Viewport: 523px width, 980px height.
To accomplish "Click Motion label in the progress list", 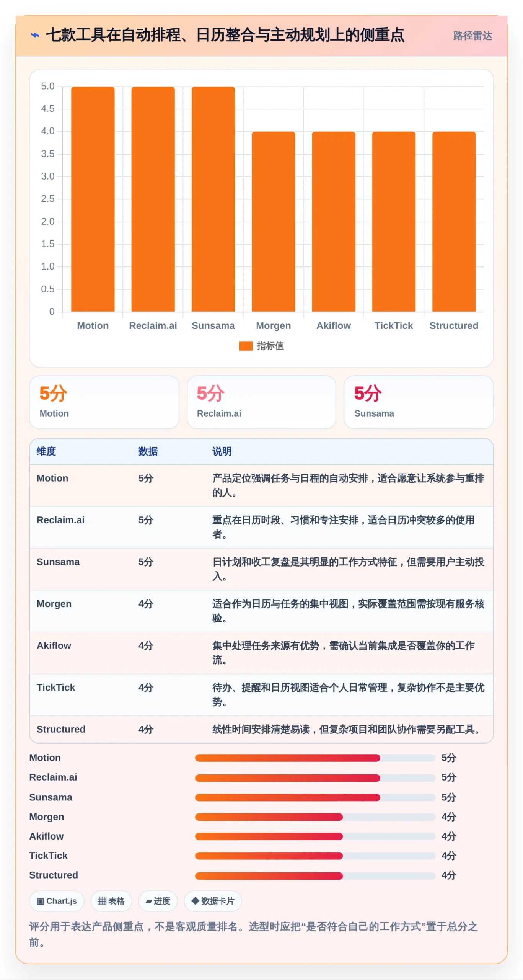I will click(45, 758).
